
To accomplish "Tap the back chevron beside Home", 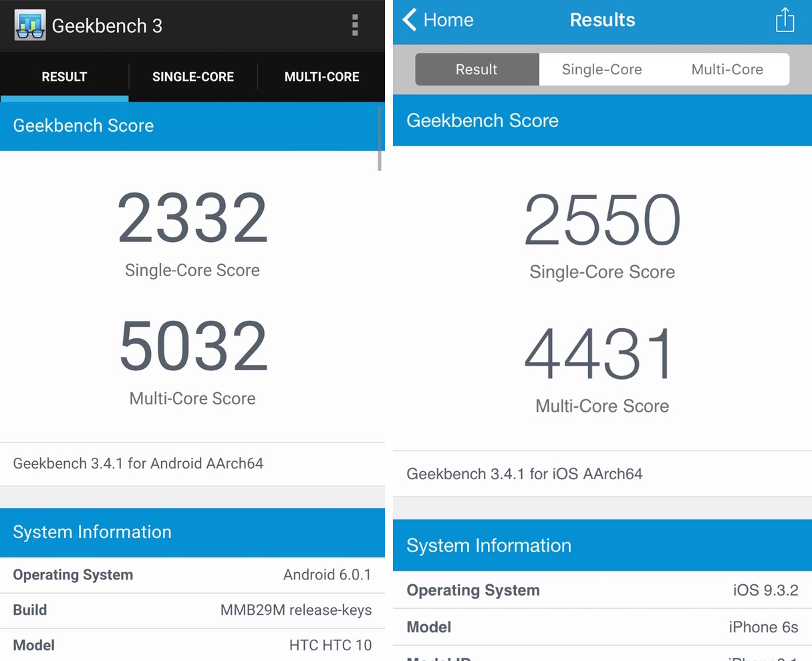I will pos(410,20).
